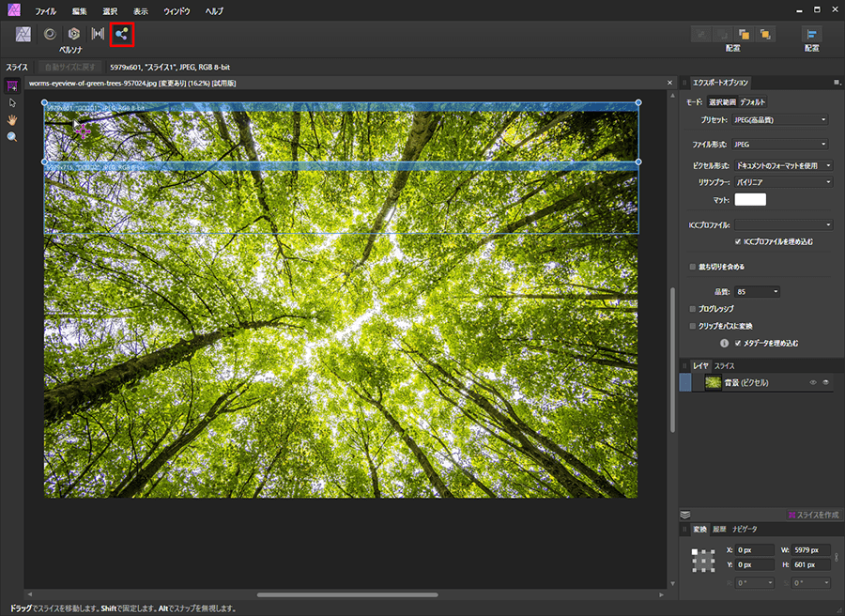Choose the Zoom magnifier tool
Screen dimensions: 845x616
pos(12,137)
